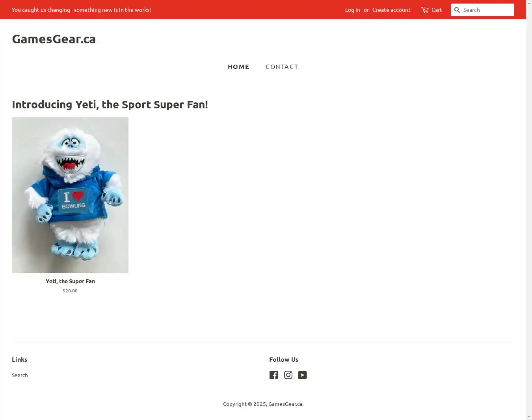Click GamesGear.ca link in copyright line

(285, 404)
